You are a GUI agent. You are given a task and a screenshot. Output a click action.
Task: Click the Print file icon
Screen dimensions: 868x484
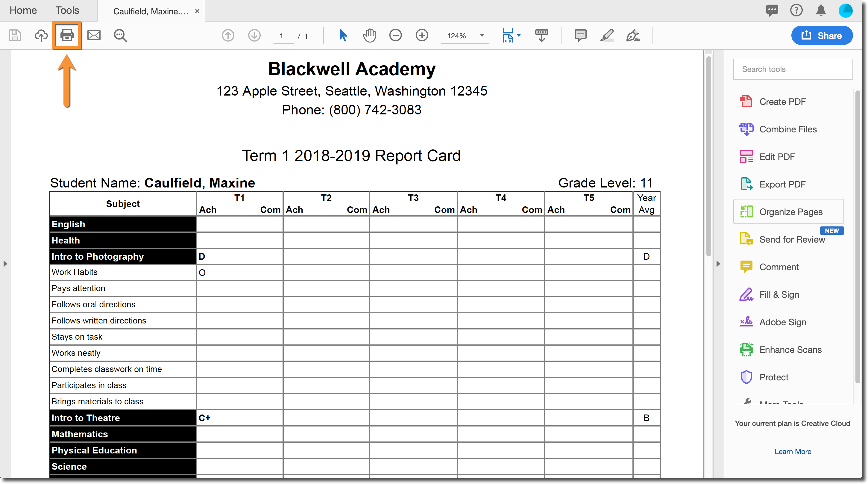pos(67,35)
